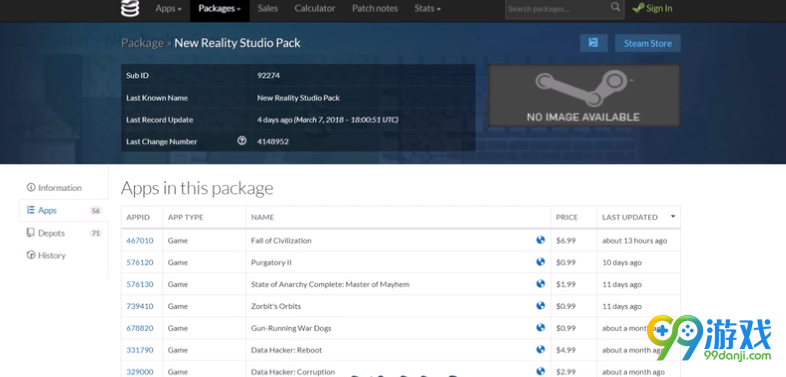Click the $4.99 price cell

566,350
